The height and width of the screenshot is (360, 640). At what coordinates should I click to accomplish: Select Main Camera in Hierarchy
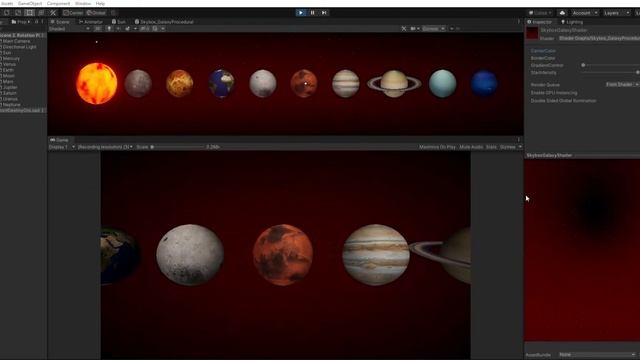[16, 41]
